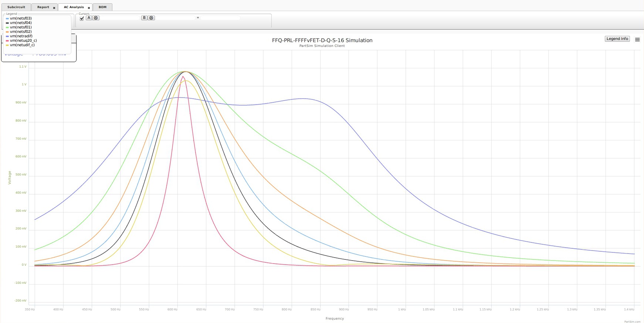Clear cursor B with its reset icon
Image resolution: width=644 pixels, height=323 pixels.
coord(151,18)
